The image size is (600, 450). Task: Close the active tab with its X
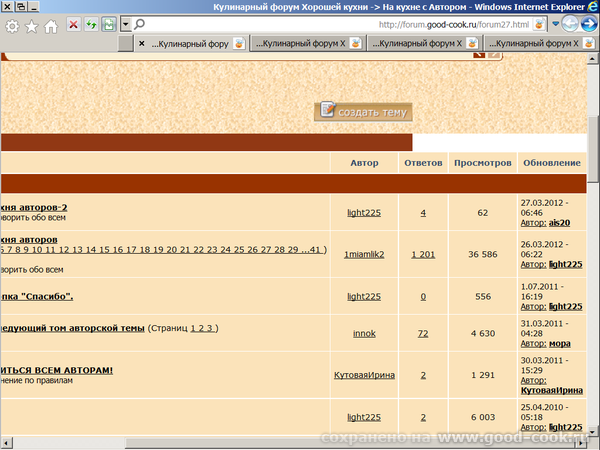tap(141, 44)
